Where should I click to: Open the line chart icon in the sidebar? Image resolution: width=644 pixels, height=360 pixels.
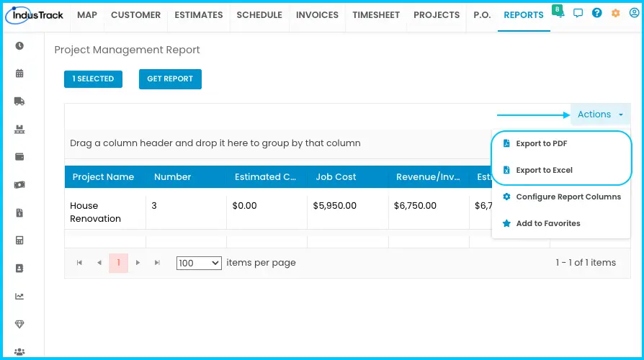click(x=19, y=297)
